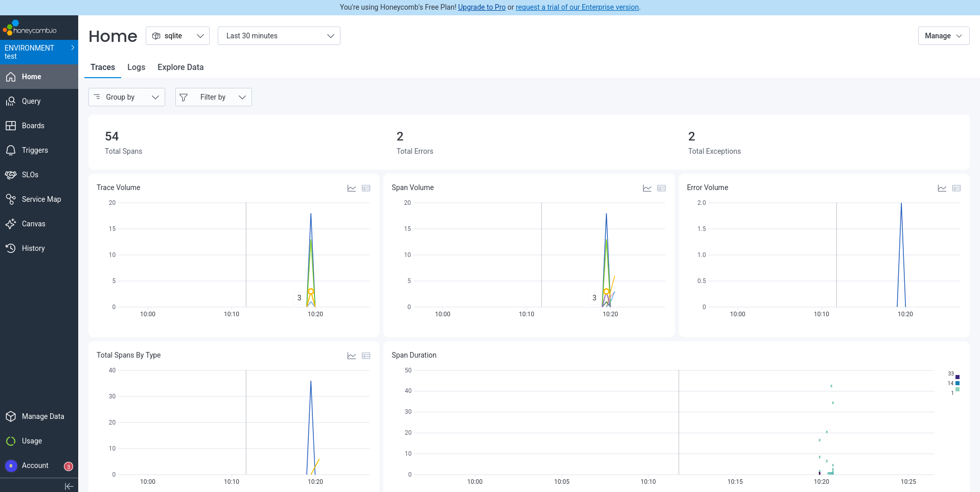Click the Upgrade to Pro link

click(x=482, y=7)
